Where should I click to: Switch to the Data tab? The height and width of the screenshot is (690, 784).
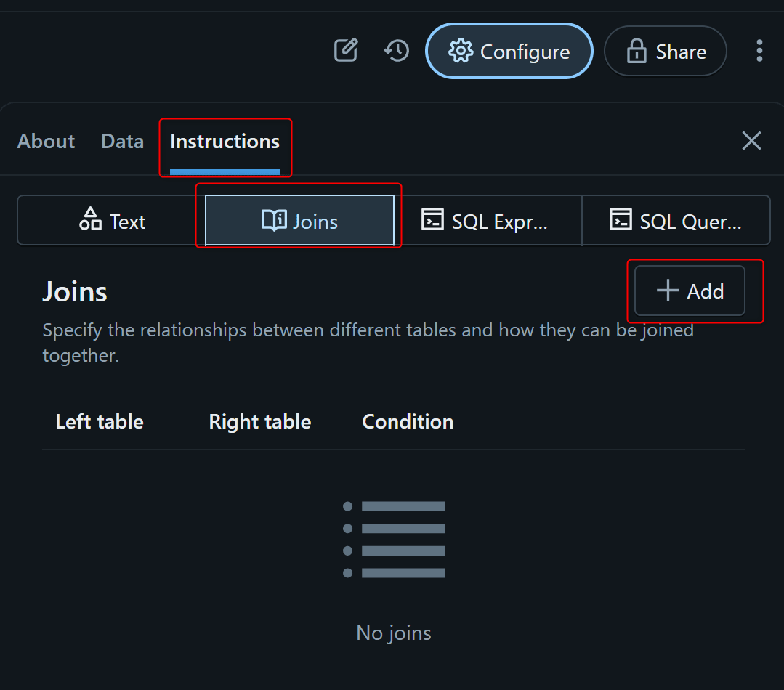pyautogui.click(x=122, y=141)
